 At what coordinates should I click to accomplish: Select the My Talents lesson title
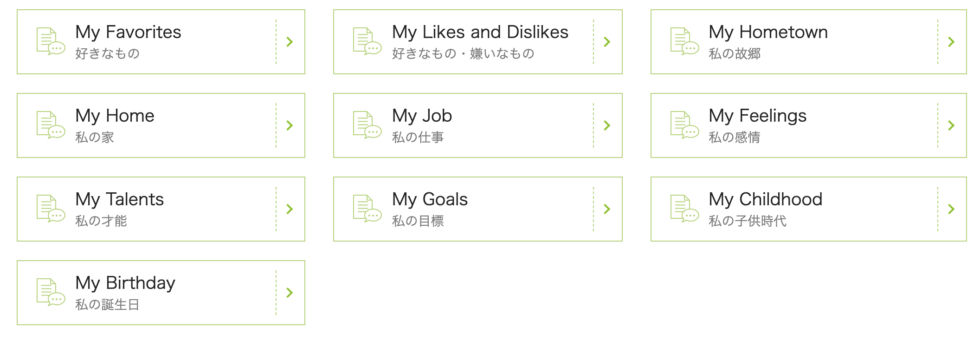119,199
